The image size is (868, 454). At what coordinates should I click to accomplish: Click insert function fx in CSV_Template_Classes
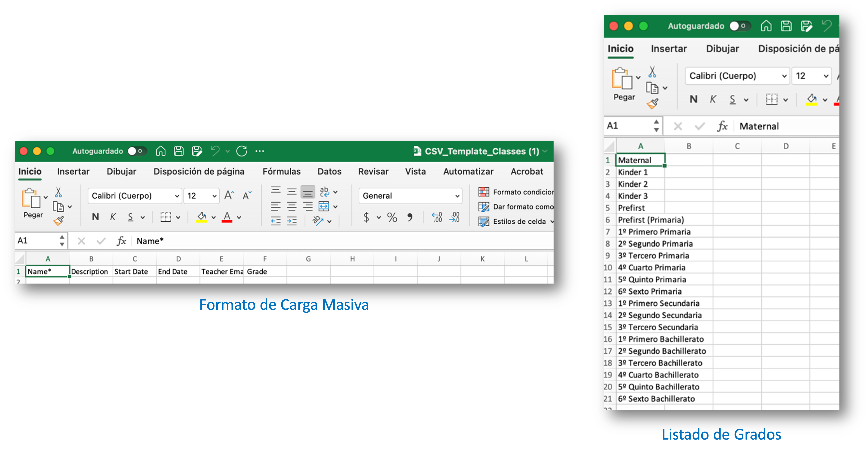click(121, 241)
